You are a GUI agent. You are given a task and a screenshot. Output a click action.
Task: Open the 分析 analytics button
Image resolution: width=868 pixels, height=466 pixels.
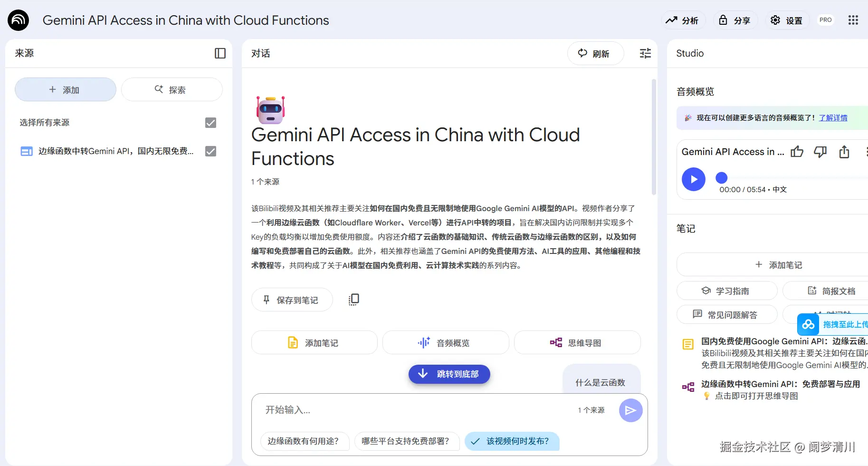coord(682,20)
